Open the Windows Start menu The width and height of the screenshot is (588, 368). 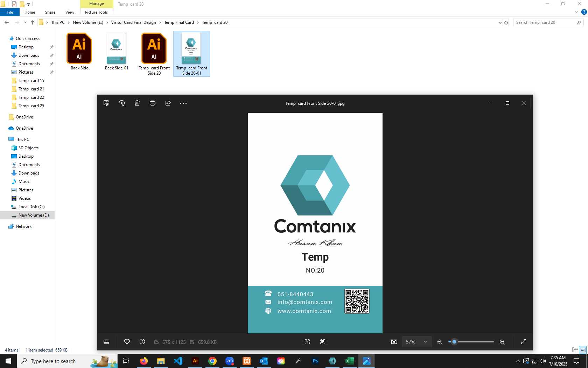(8, 361)
